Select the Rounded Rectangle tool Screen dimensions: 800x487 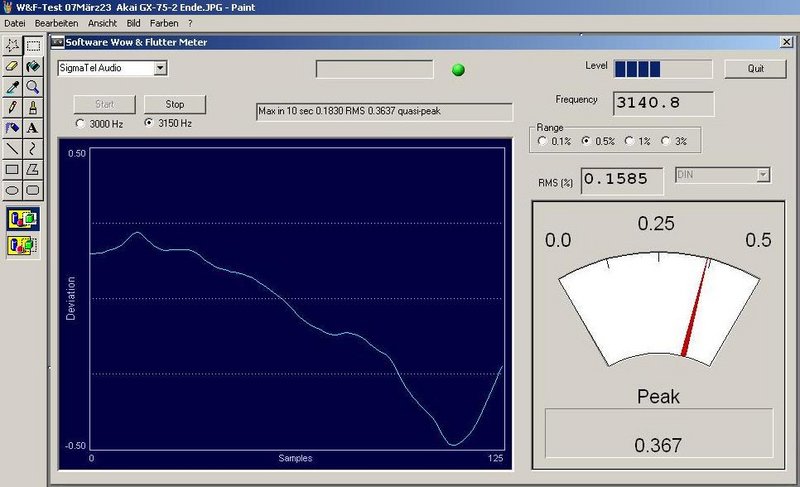click(x=33, y=190)
